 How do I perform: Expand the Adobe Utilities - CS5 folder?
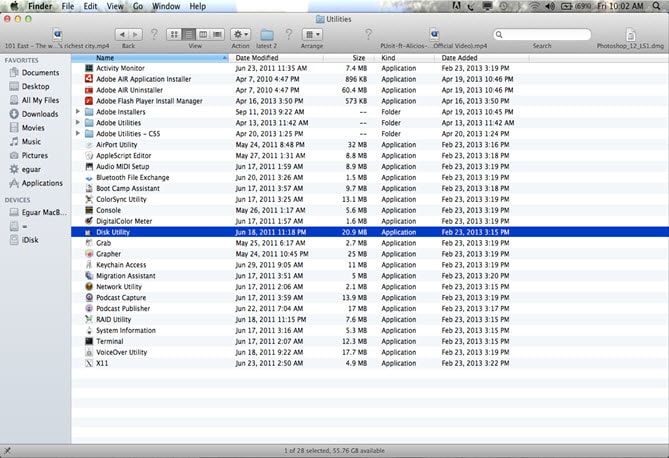point(78,134)
